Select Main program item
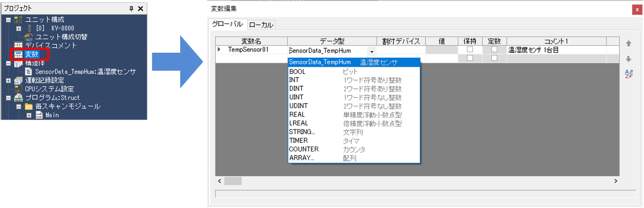644x208 pixels. point(52,115)
